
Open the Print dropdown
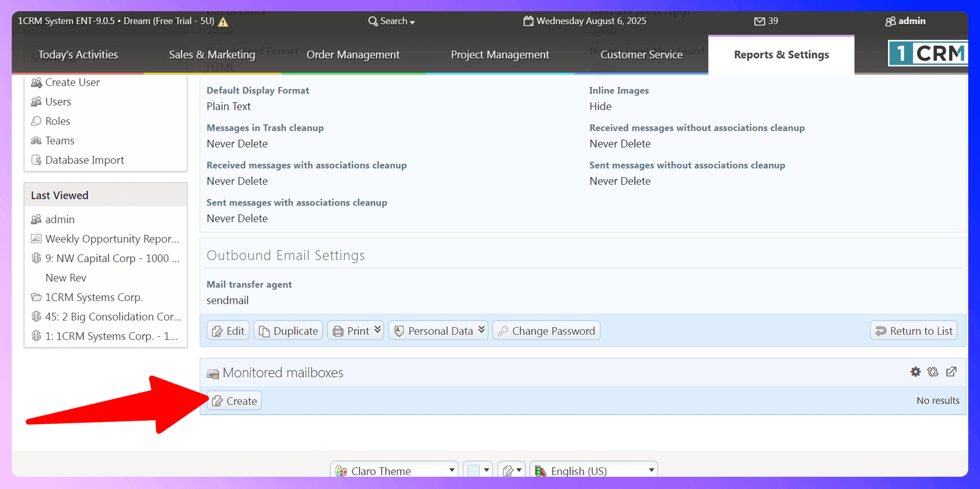[x=356, y=331]
